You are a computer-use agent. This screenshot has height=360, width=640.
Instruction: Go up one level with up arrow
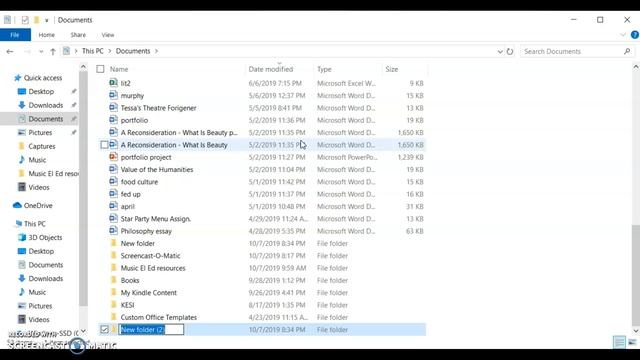point(53,51)
